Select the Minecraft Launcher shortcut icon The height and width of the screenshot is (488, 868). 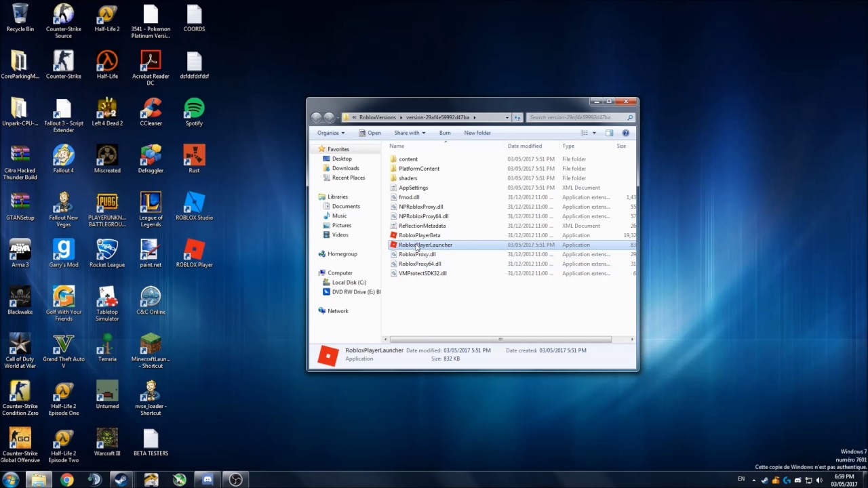coord(151,351)
